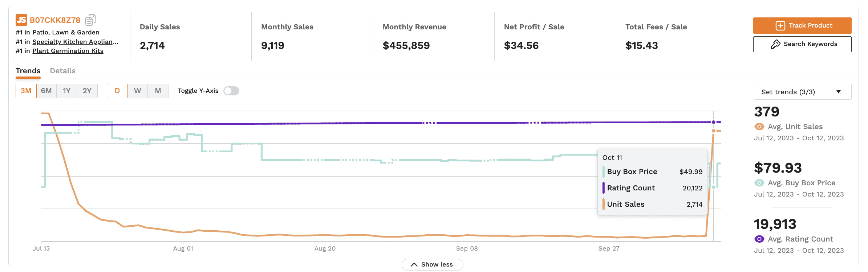868x272 pixels.
Task: Open the Patio, Lawn & Garden category link
Action: coord(66,32)
